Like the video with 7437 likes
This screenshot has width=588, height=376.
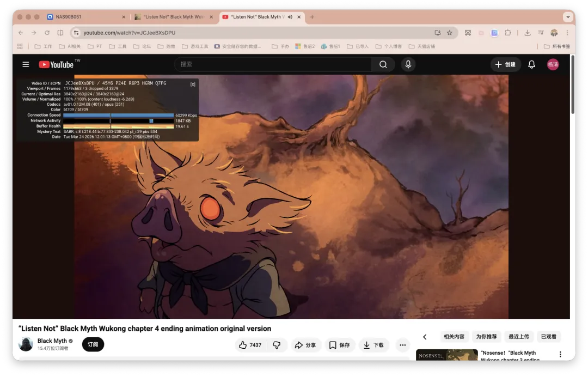250,345
